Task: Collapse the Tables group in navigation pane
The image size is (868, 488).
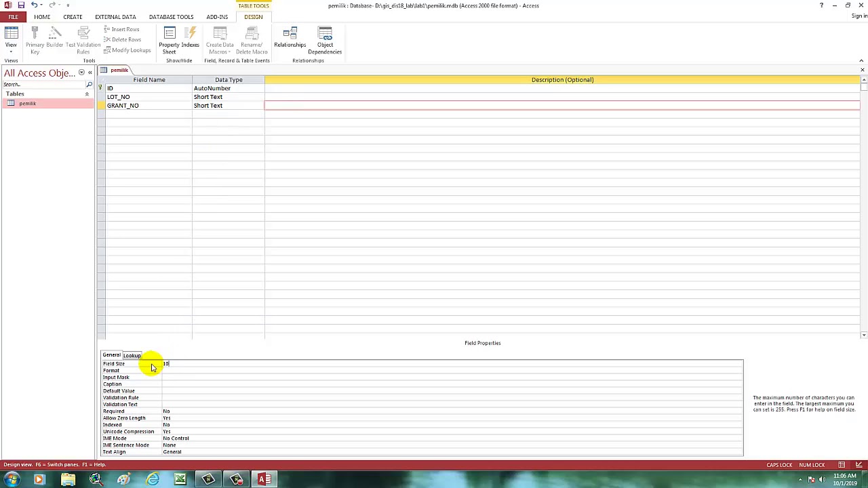Action: [x=87, y=94]
